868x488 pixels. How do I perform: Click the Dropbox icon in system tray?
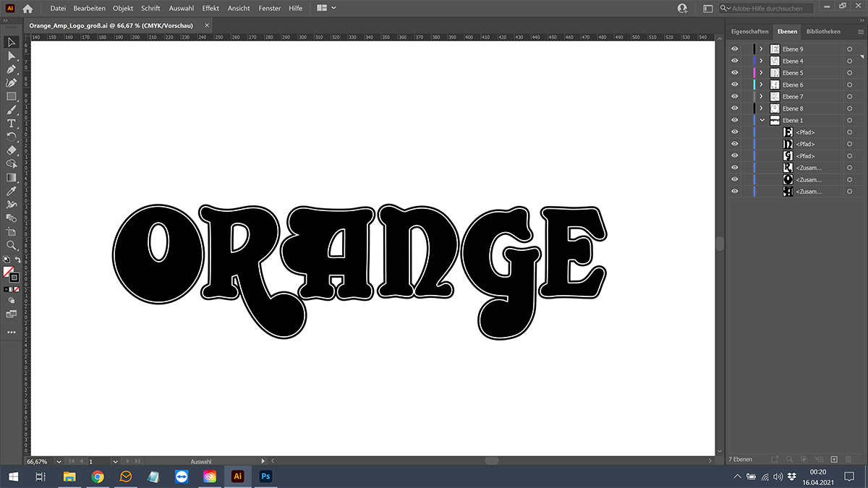[x=792, y=476]
